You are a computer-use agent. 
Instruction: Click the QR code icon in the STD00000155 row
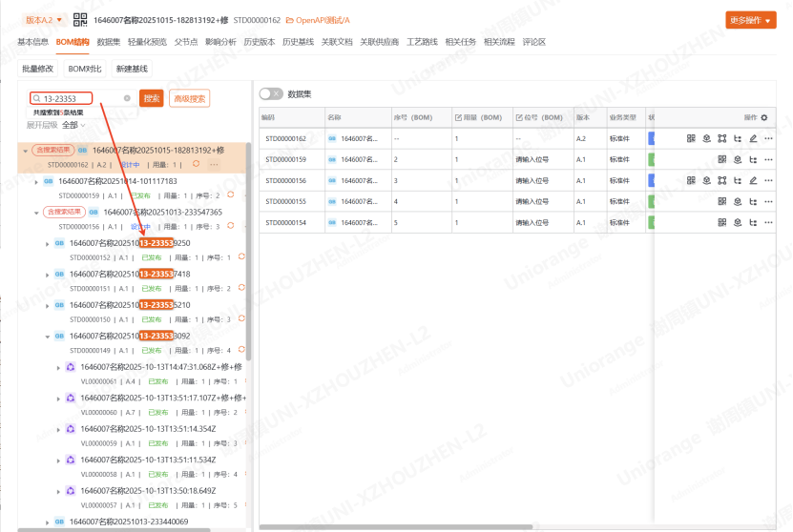722,201
